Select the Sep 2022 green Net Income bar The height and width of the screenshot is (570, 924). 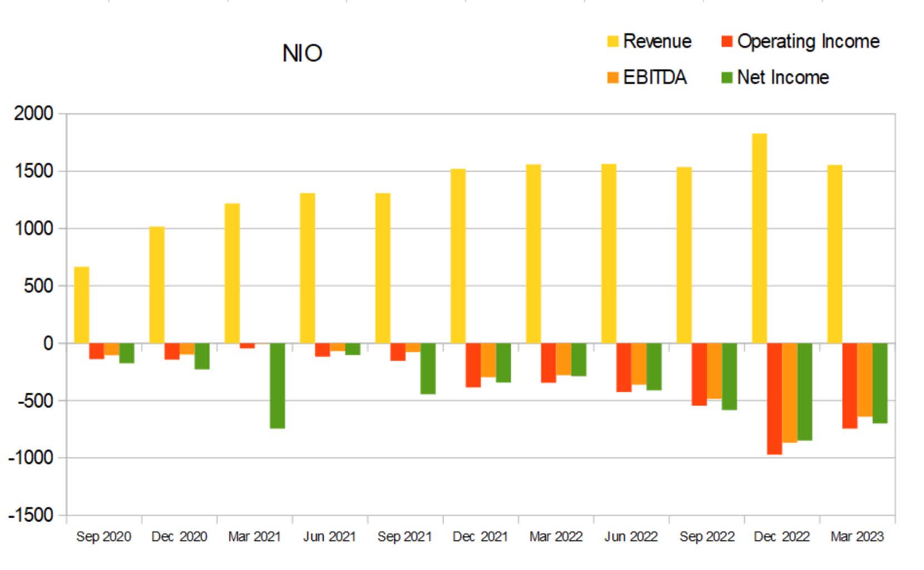click(x=730, y=377)
